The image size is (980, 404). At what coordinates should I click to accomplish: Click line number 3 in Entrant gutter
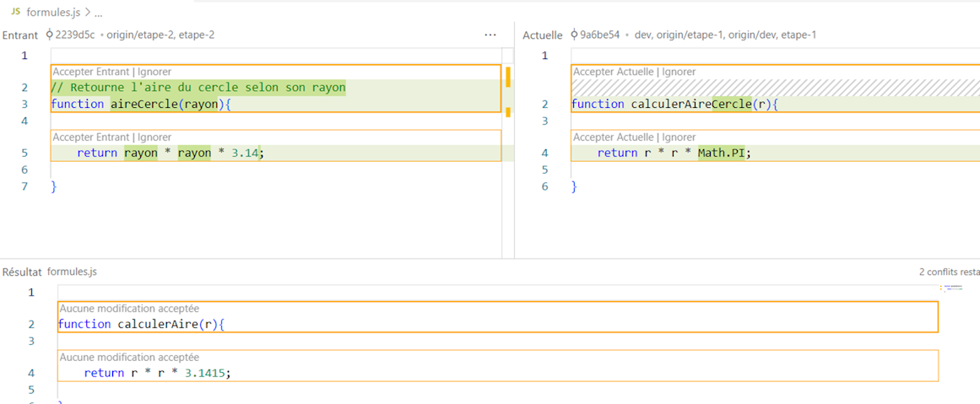click(24, 105)
